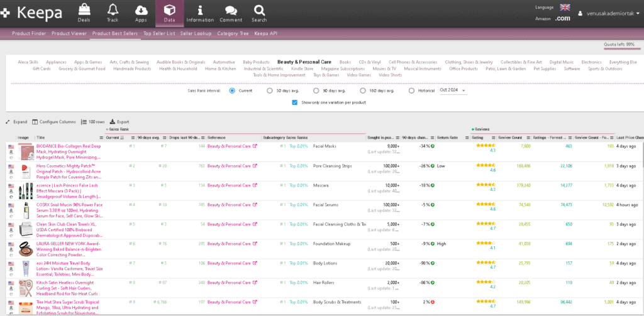Click Amazon icon beside BIODANCE product

click(x=11, y=152)
